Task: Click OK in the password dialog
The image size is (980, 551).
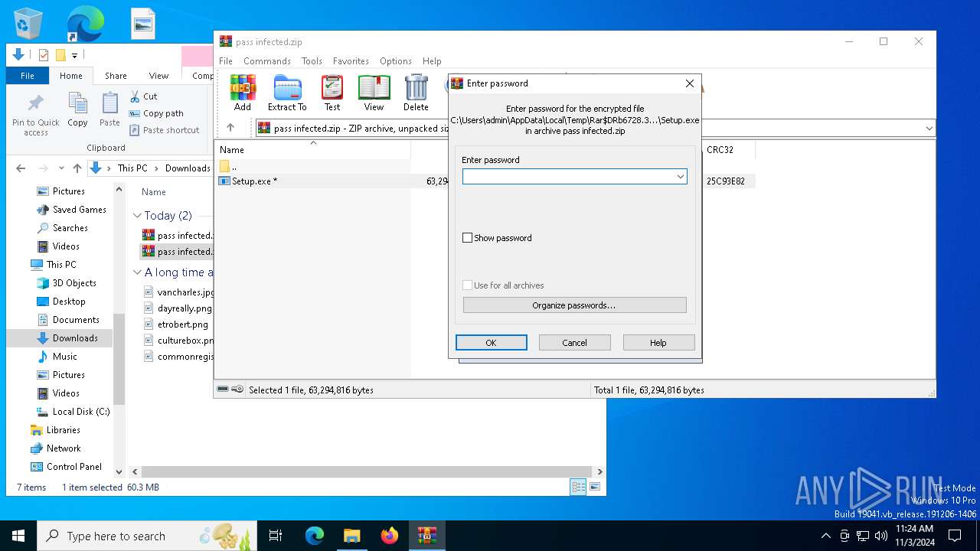Action: [x=491, y=343]
